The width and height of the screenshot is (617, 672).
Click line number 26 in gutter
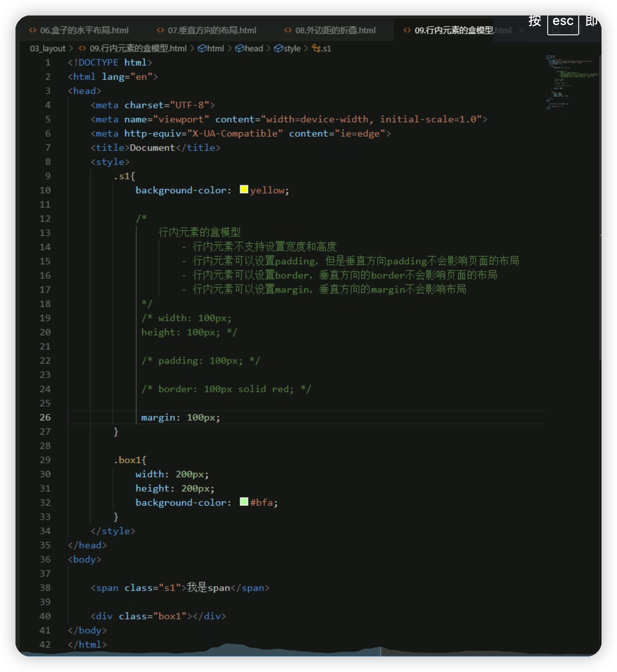[45, 417]
